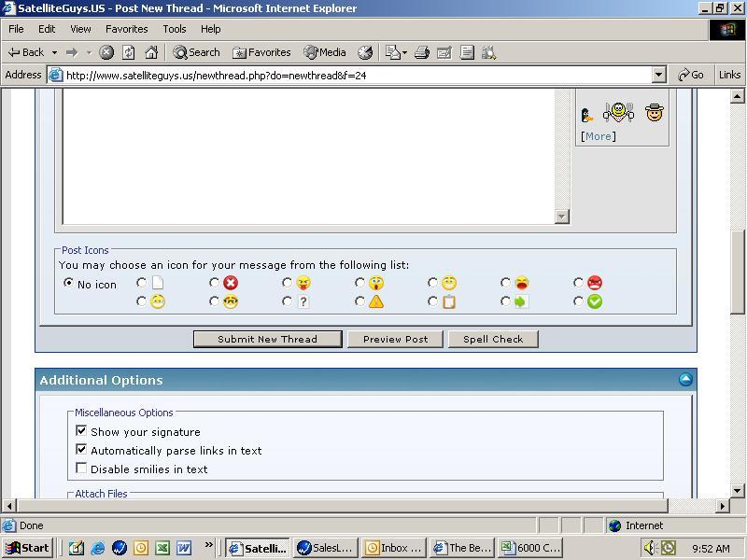Viewport: 747px width, 560px height.
Task: Select the red X post icon radio
Action: click(215, 283)
